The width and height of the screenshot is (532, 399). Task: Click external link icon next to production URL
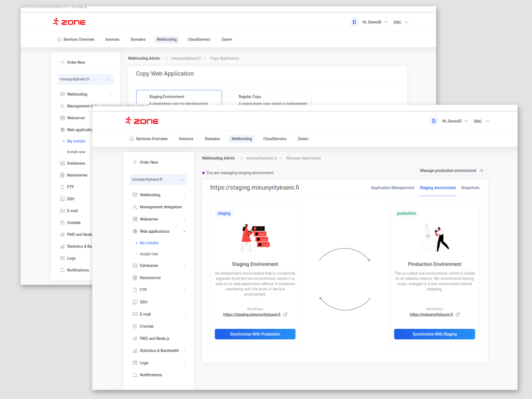click(x=458, y=314)
